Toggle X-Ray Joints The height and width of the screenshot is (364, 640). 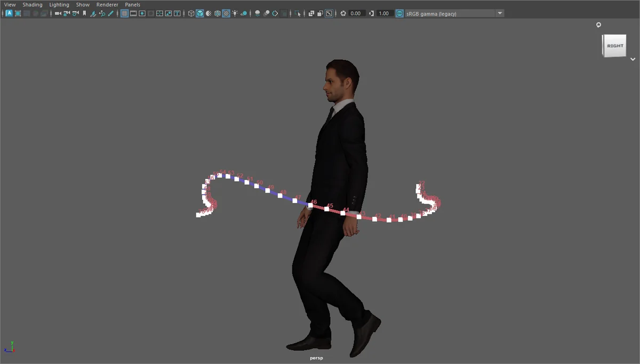(x=329, y=13)
